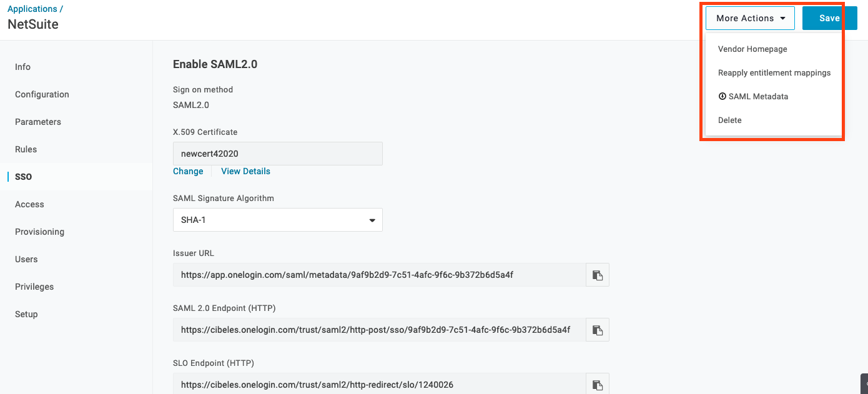Switch to the Configuration tab
This screenshot has width=868, height=394.
(42, 94)
